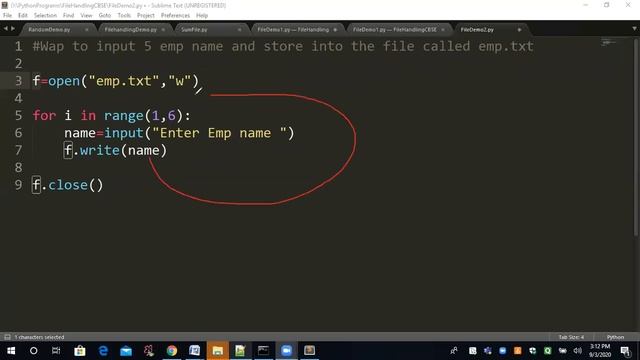Open Google Chrome from taskbar
The height and width of the screenshot is (360, 640).
pyautogui.click(x=172, y=351)
